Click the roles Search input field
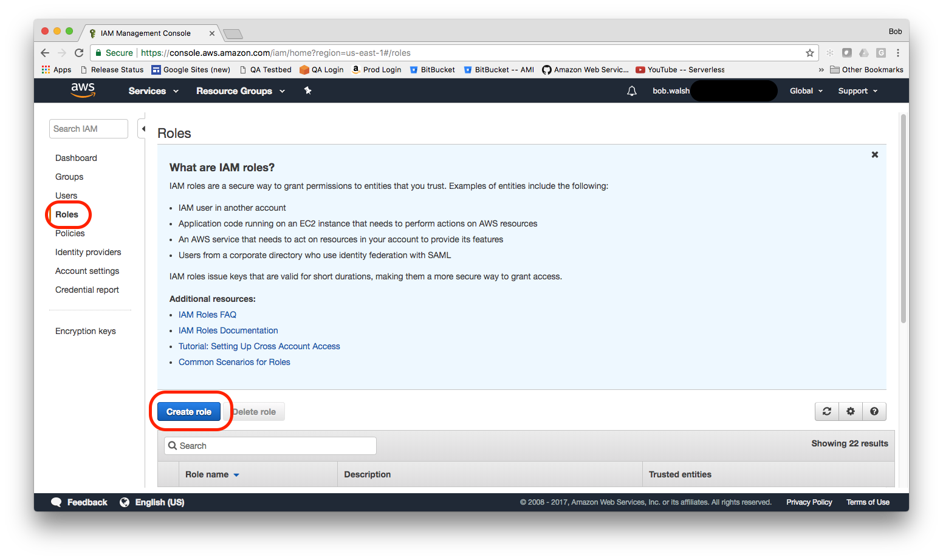The width and height of the screenshot is (943, 560). (x=270, y=446)
